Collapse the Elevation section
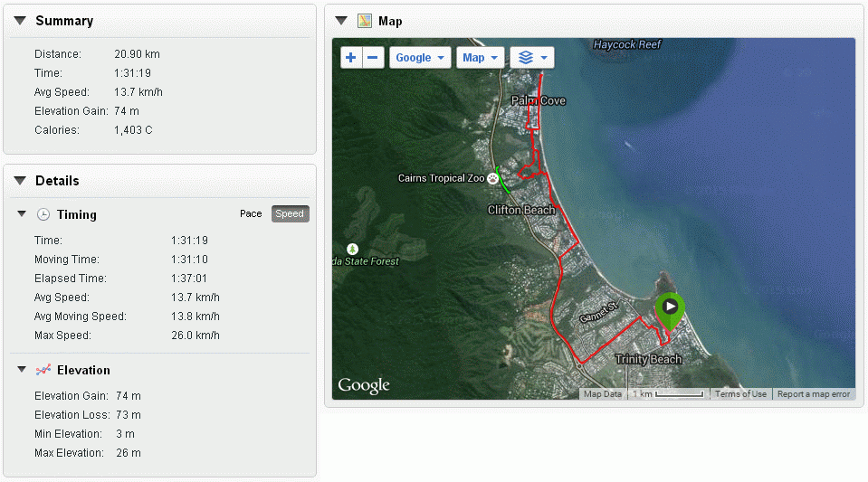Image resolution: width=868 pixels, height=482 pixels. pos(22,369)
